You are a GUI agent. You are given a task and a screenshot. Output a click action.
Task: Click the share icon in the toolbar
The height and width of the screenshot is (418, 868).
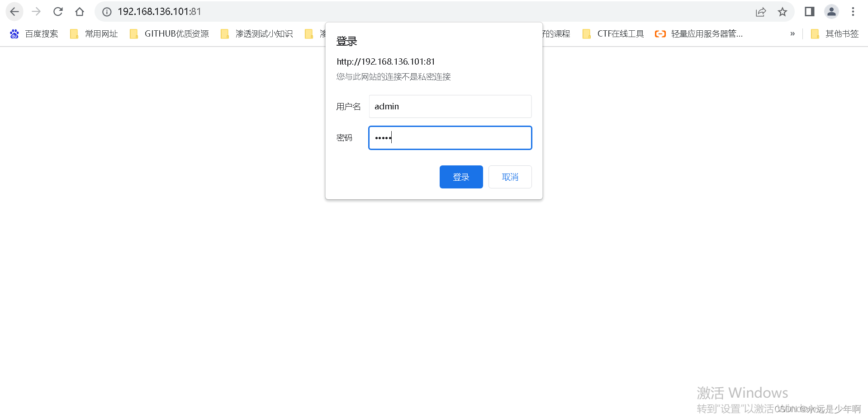pyautogui.click(x=760, y=12)
